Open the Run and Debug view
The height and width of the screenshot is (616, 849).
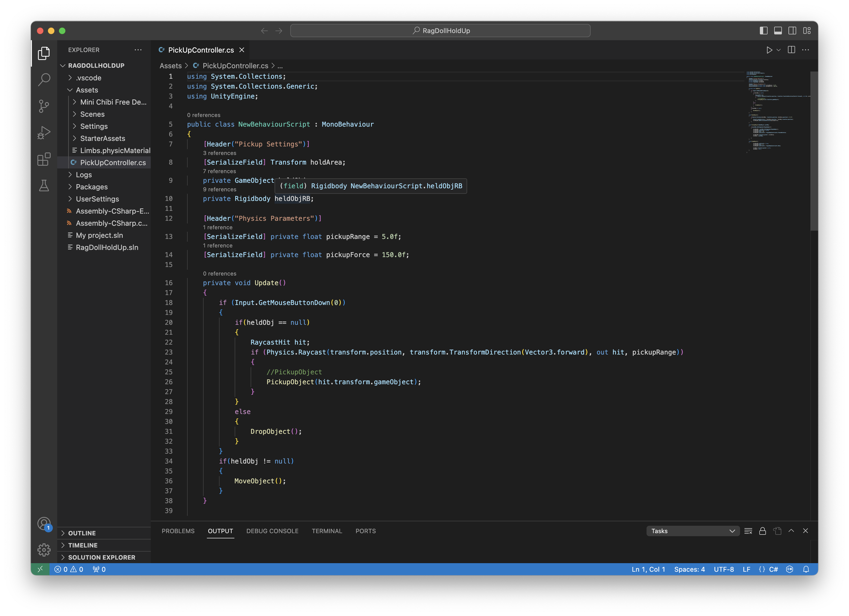coord(44,133)
